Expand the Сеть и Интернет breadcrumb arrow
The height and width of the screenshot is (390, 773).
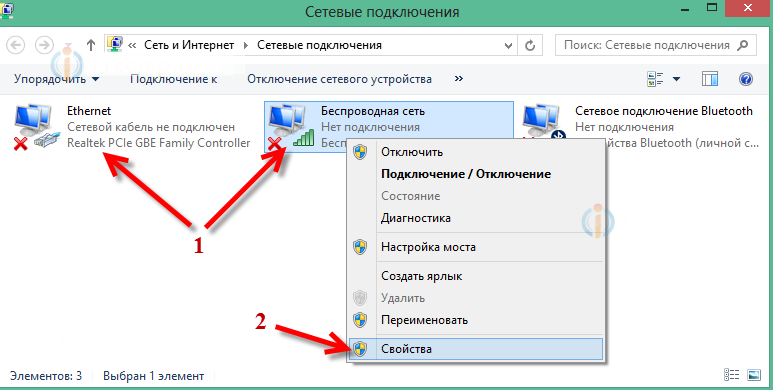pos(246,45)
